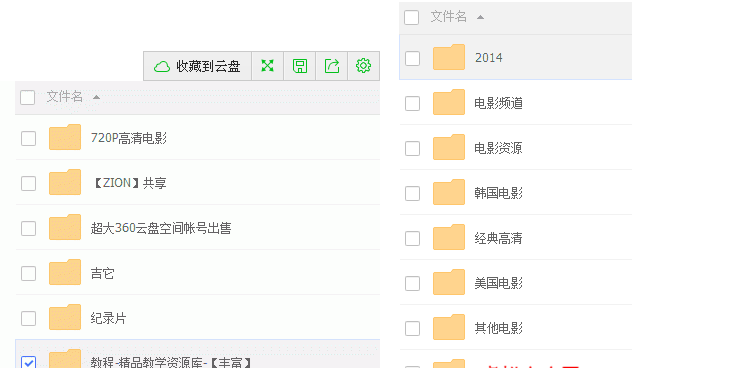The height and width of the screenshot is (391, 733).
Task: Check the box for 2014 folder
Action: (x=412, y=58)
